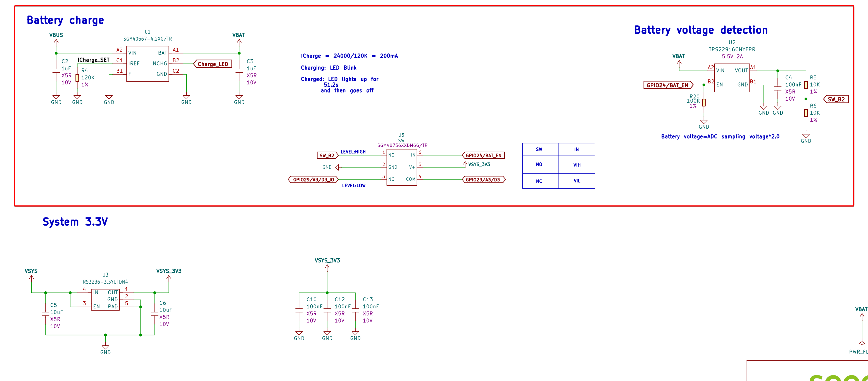Click the 'VIH' table cell
Screen dimensions: 868x381
pyautogui.click(x=577, y=165)
